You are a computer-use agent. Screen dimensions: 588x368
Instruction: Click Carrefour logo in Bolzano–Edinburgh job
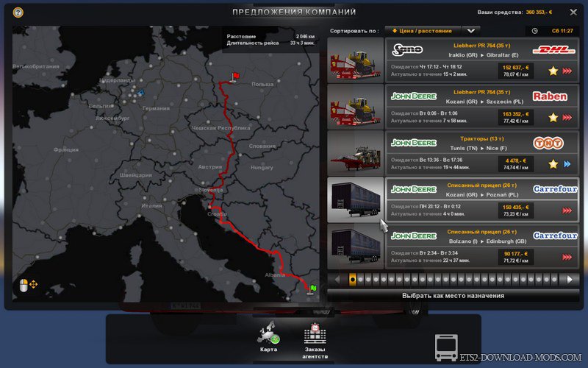[555, 236]
